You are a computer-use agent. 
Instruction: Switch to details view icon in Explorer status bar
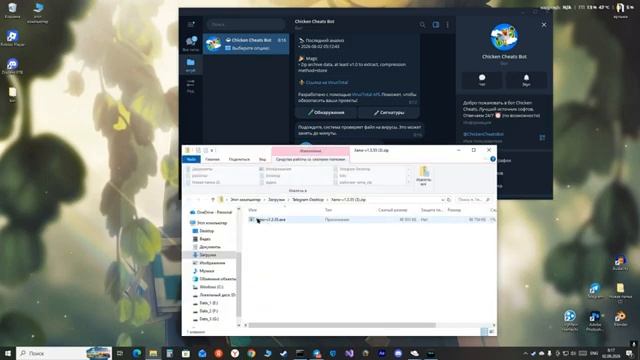pyautogui.click(x=484, y=332)
